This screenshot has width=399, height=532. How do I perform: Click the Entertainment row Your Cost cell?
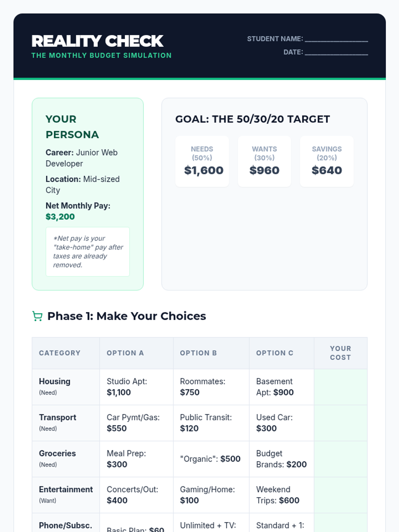pos(340,495)
